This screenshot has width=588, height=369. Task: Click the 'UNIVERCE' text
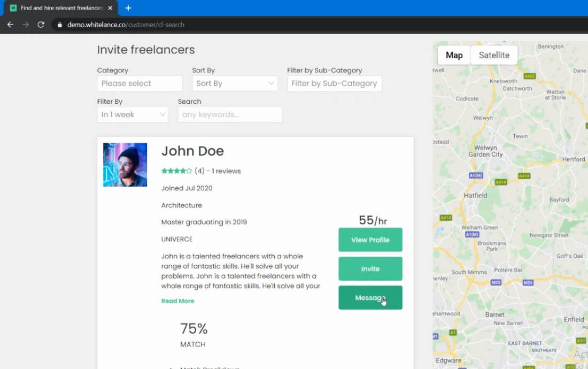[x=176, y=239]
